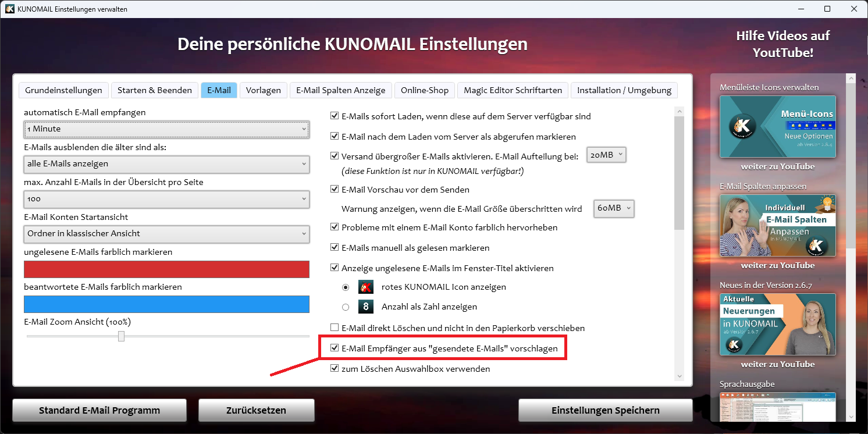Click the video sidebar scrollbar down arrow

[x=851, y=417]
